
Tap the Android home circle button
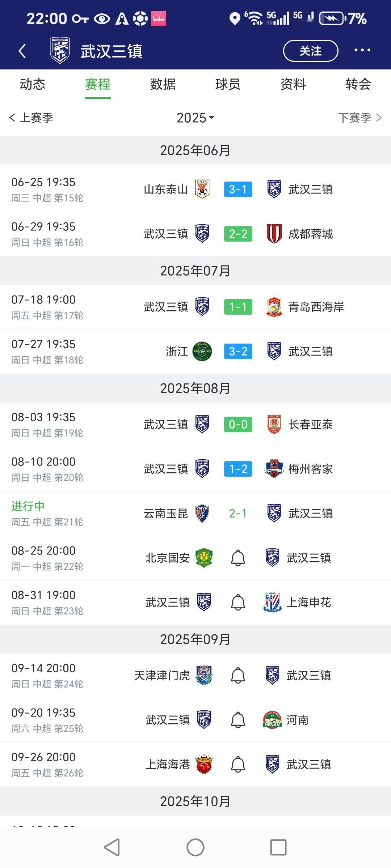click(x=195, y=847)
